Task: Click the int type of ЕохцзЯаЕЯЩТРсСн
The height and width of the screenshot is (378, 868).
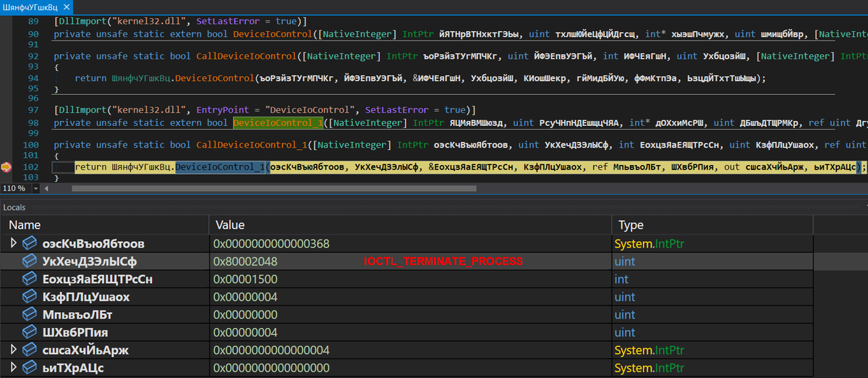Action: pos(621,279)
